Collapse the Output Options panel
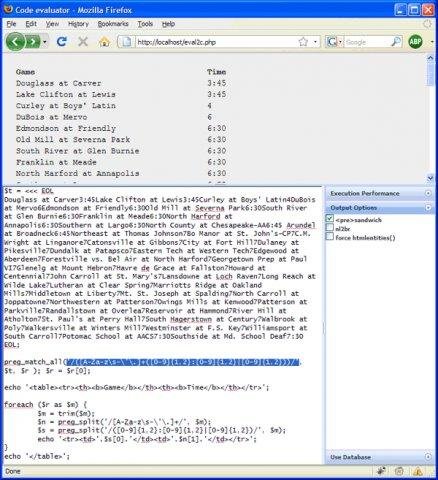438x480 pixels. pos(428,208)
